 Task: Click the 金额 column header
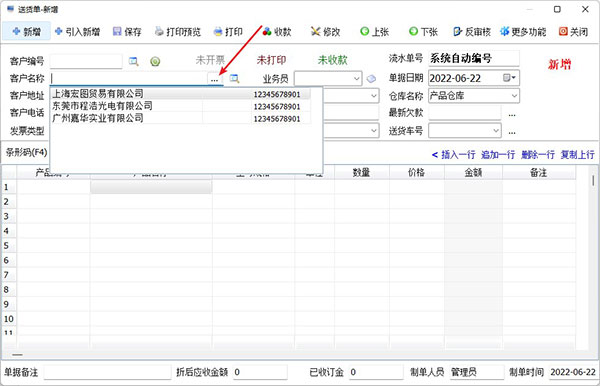tap(473, 173)
